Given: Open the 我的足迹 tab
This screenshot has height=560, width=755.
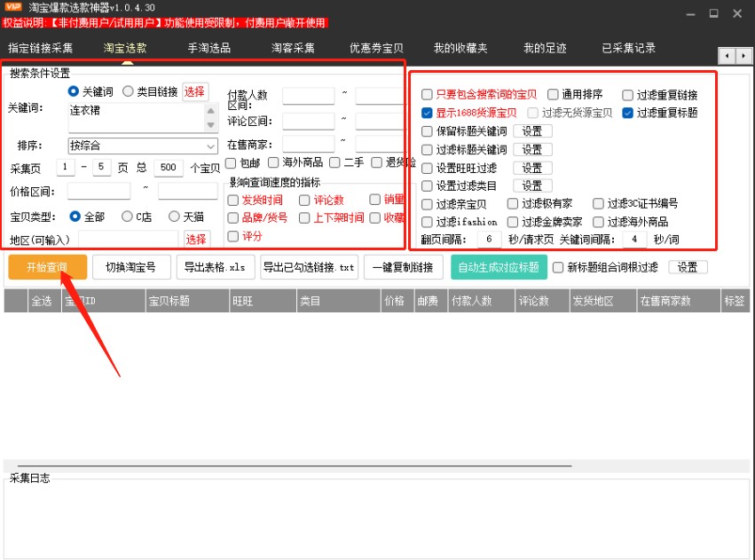Looking at the screenshot, I should pos(545,48).
